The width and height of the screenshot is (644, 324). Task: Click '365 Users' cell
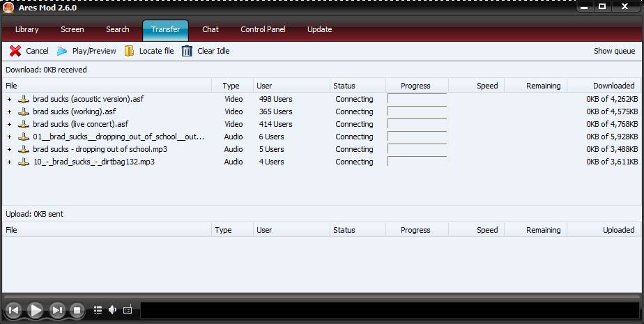[x=275, y=111]
